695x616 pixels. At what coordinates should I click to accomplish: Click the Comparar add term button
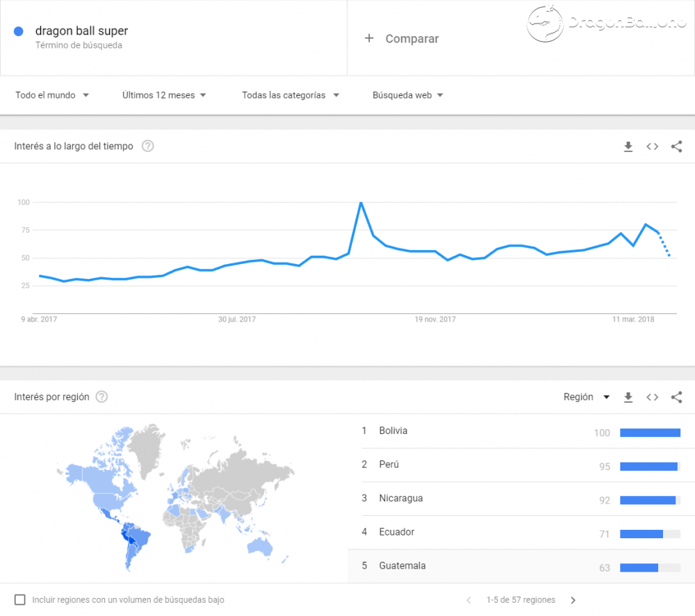[x=402, y=38]
